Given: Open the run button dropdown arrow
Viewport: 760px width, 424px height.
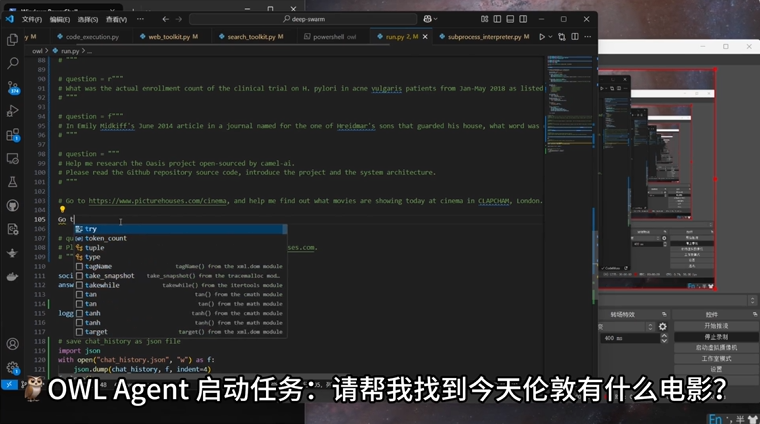Looking at the screenshot, I should pos(550,37).
